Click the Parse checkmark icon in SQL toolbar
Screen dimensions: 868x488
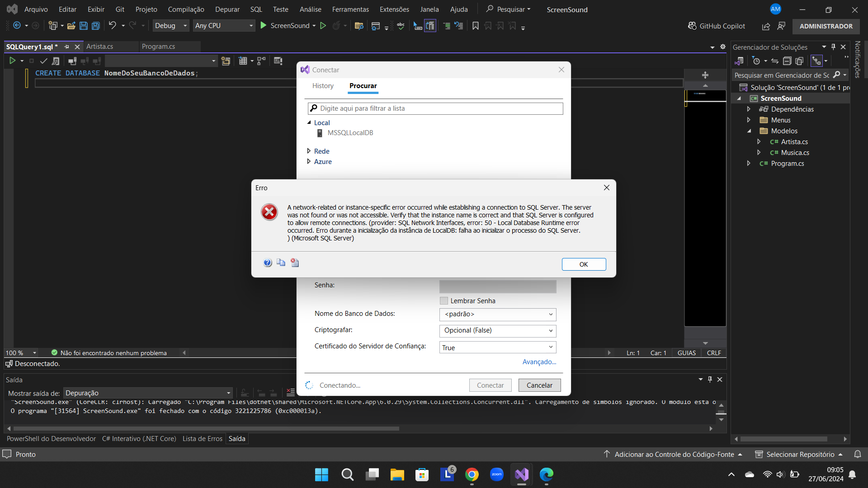43,61
